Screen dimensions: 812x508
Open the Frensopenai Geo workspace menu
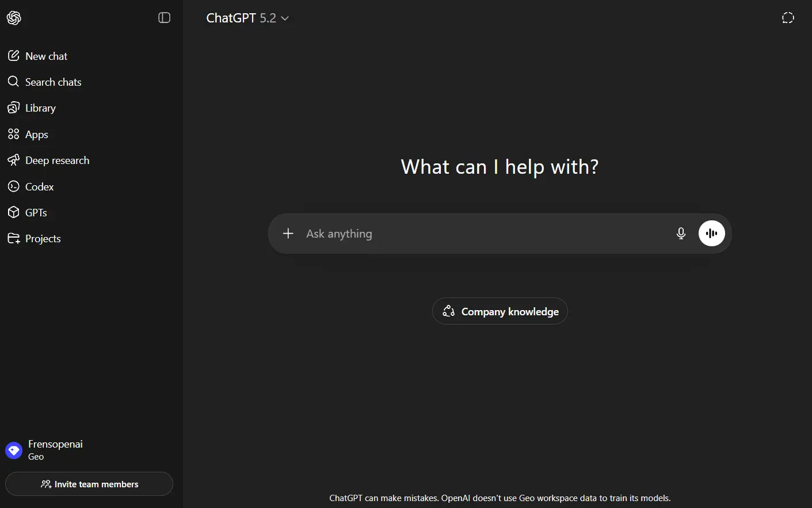click(89, 450)
